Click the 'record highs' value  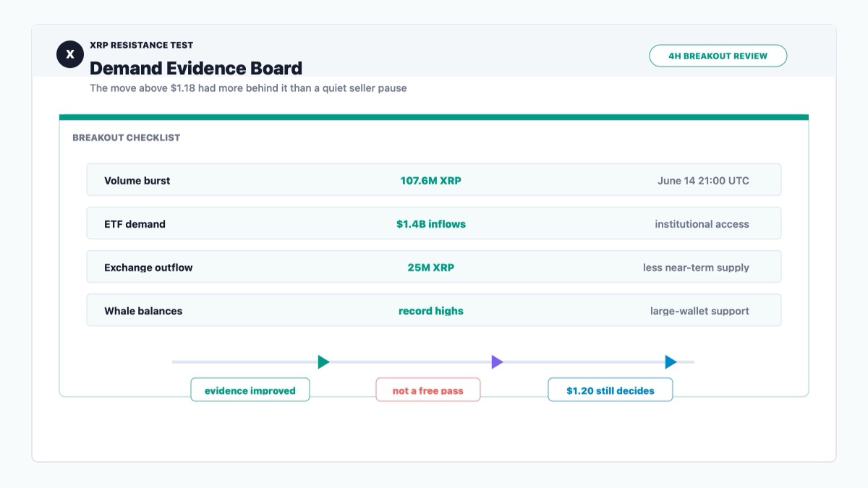click(x=431, y=311)
